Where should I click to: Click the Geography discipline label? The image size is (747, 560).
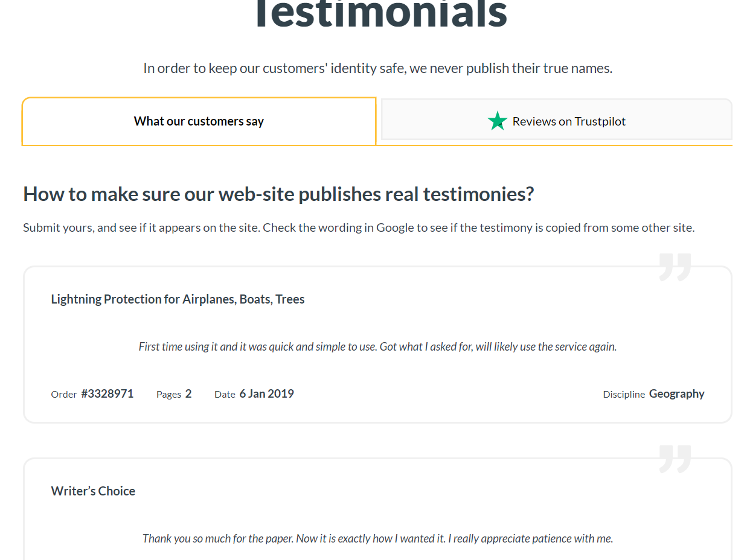[x=677, y=393]
